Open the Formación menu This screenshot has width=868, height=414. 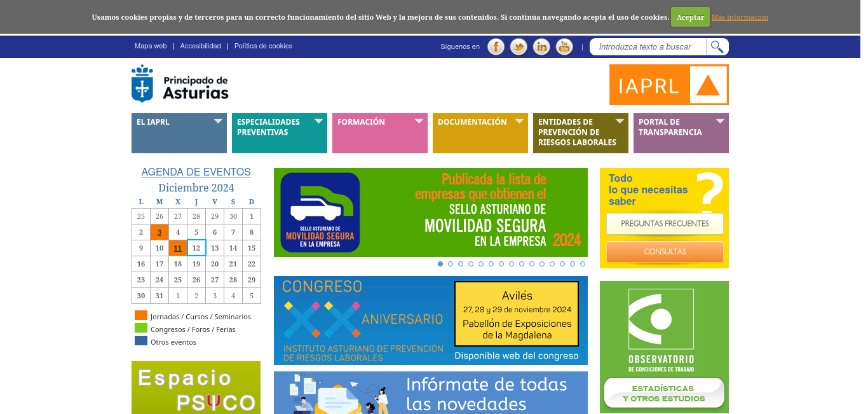click(x=380, y=133)
